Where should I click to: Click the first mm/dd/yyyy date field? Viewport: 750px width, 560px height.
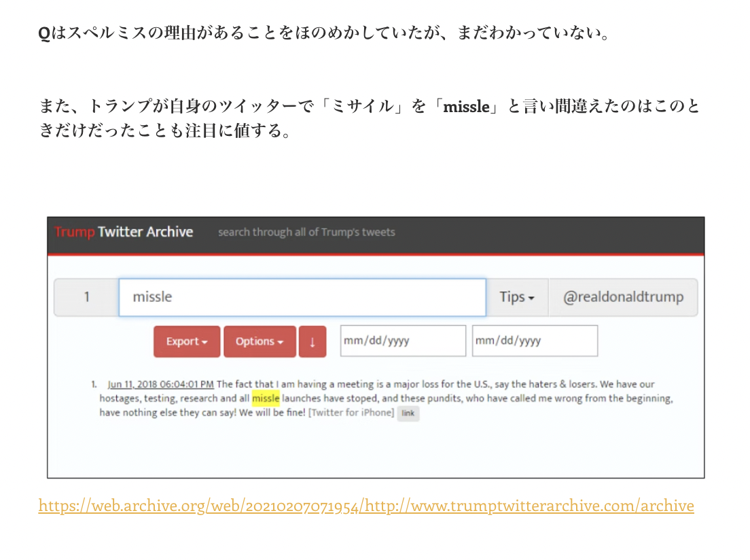[403, 340]
